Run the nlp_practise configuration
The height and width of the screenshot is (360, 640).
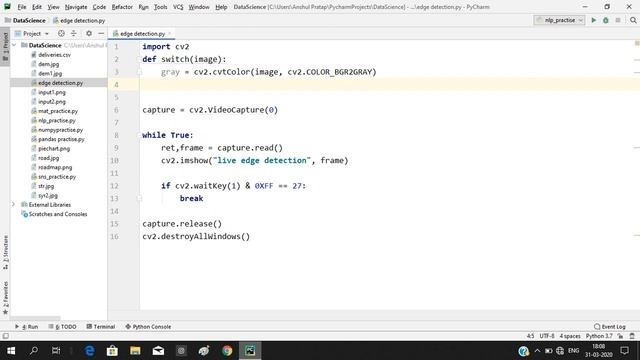(x=594, y=20)
